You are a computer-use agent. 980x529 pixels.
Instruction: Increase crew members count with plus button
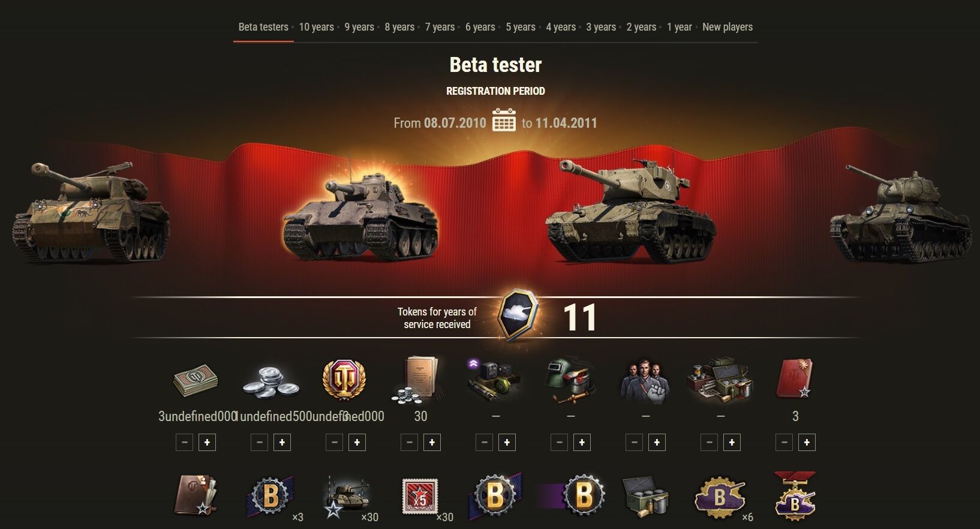[x=657, y=443]
